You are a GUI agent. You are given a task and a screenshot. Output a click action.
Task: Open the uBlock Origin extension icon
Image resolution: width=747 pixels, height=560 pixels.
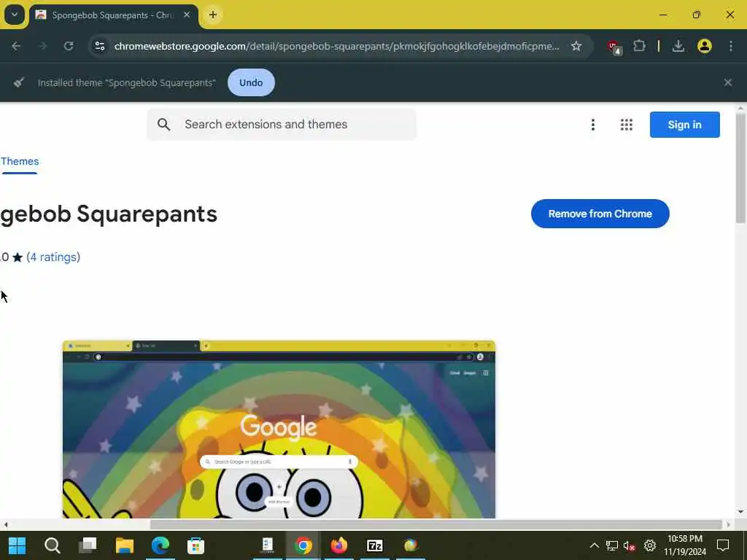pos(614,47)
